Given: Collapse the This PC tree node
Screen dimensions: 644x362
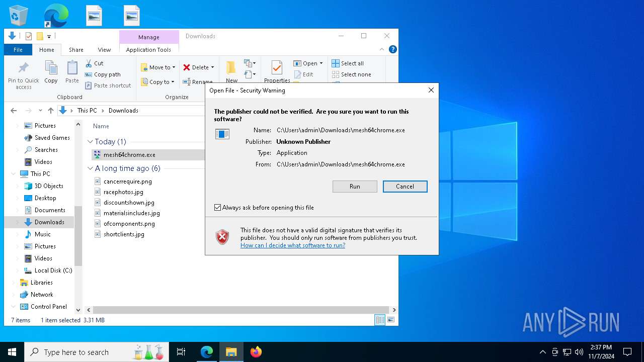Looking at the screenshot, I should 14,174.
